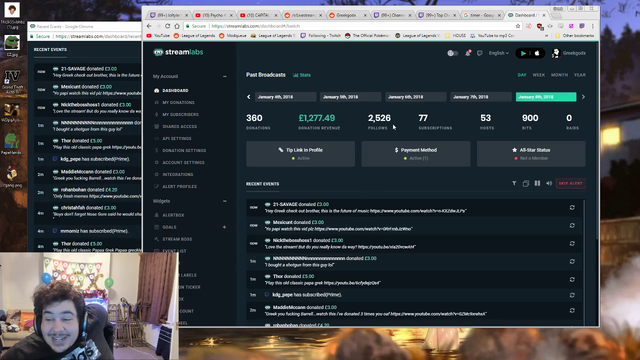
Task: Open the chat bubble icon in header
Action: point(480,53)
